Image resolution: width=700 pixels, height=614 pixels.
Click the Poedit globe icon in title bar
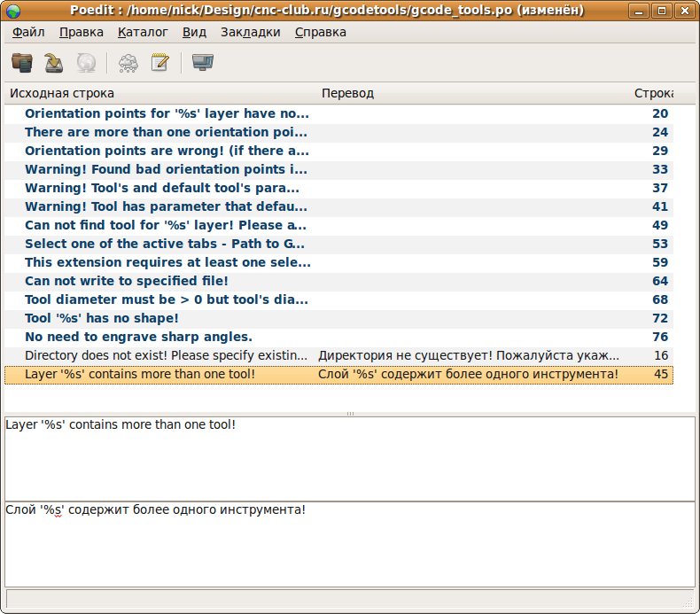(x=13, y=11)
